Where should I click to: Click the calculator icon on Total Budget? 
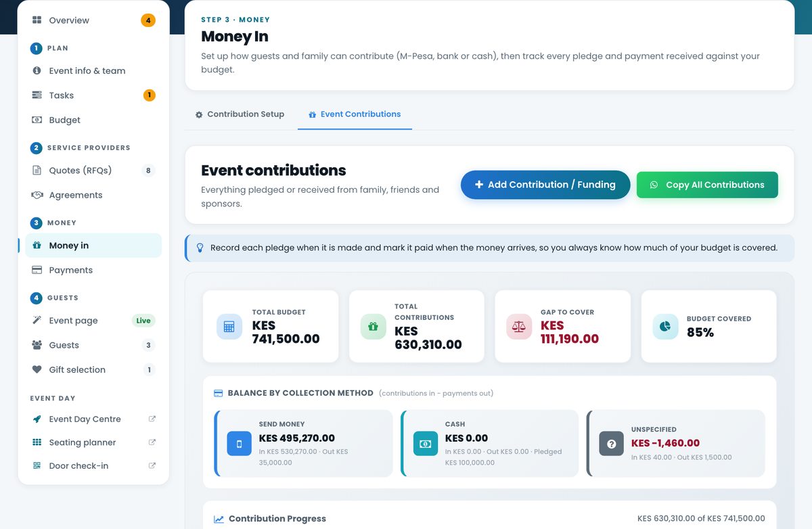[229, 327]
